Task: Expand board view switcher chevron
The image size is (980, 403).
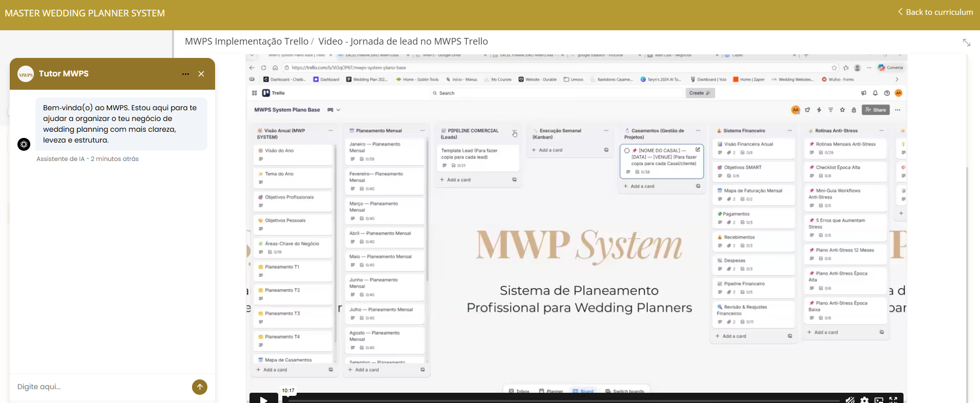Action: 338,110
